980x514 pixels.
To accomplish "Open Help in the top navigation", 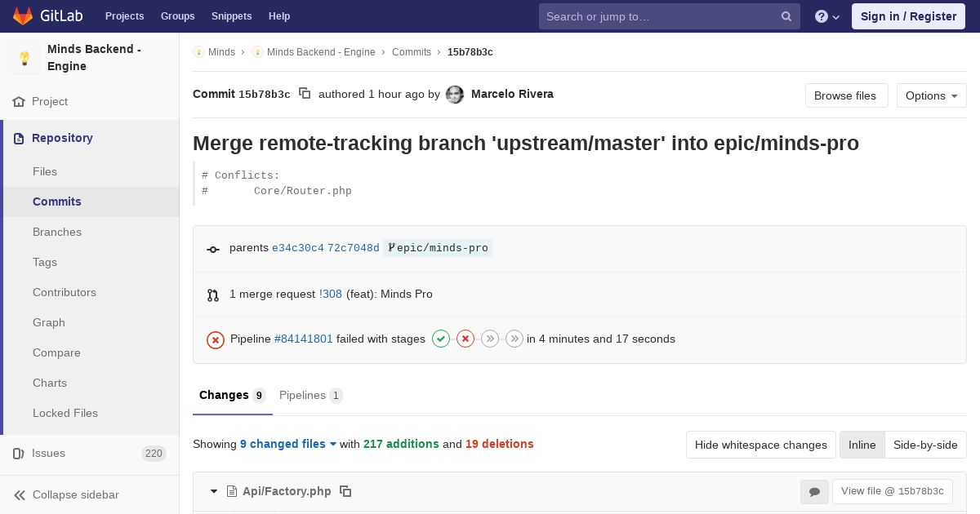I will (x=279, y=16).
